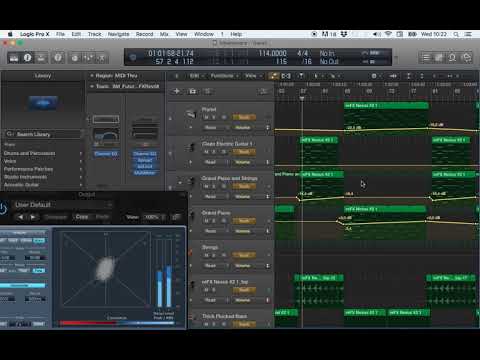Click the plugin Copy button

tap(82, 217)
